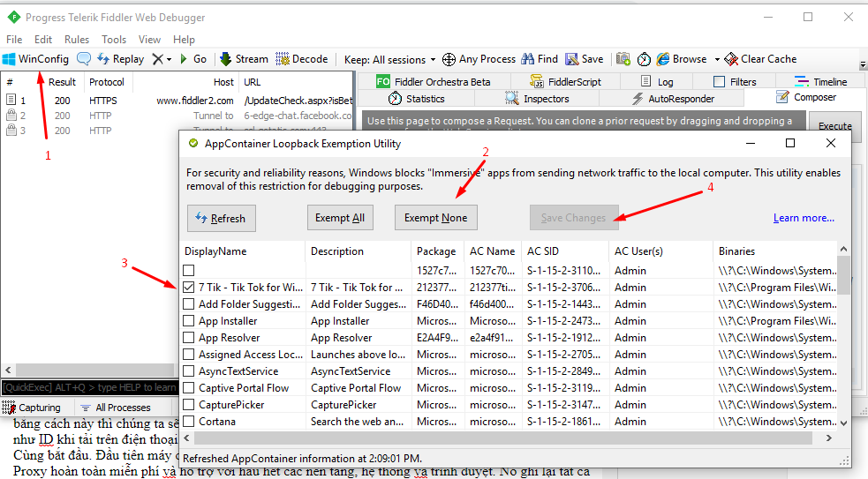Check the Add Folder Suggestions checkbox
The image size is (868, 479).
(189, 304)
